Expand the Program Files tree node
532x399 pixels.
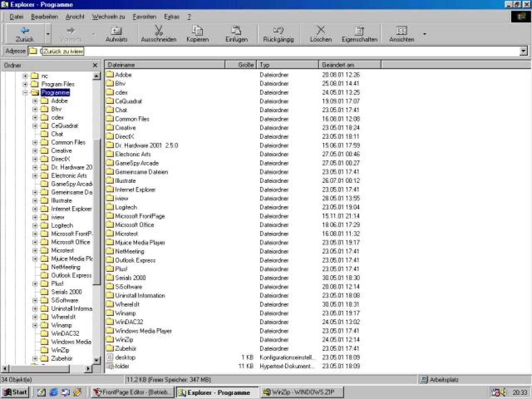(x=25, y=84)
